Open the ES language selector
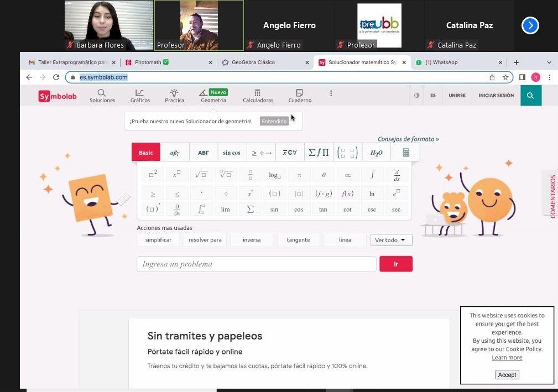The width and height of the screenshot is (558, 392). [x=433, y=96]
